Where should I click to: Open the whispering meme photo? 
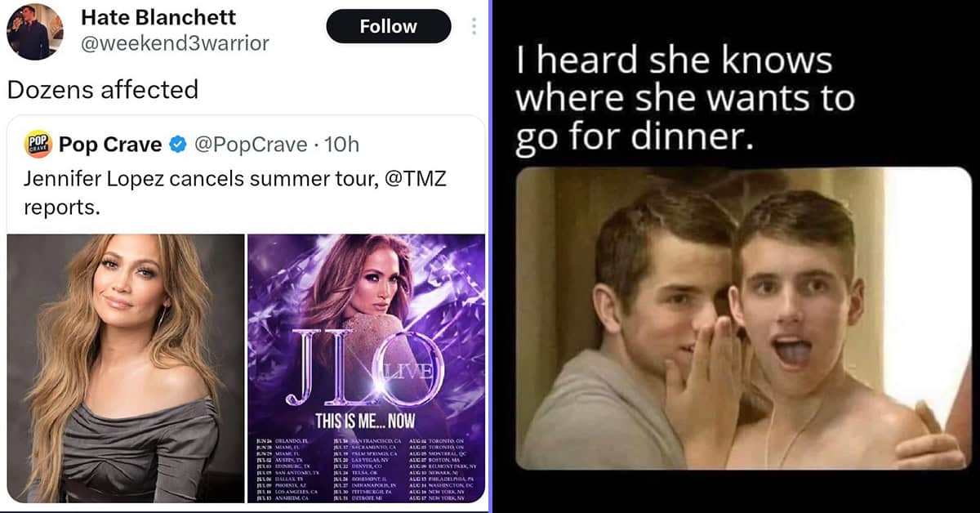(x=744, y=318)
